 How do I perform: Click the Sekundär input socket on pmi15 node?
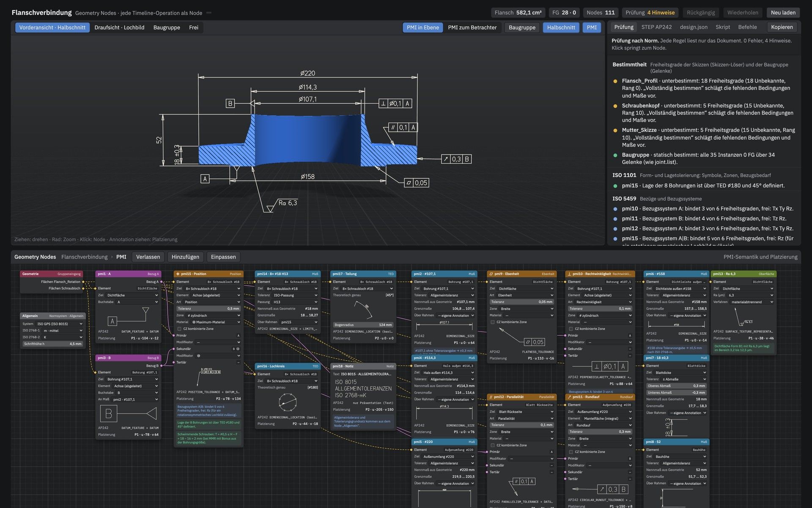(174, 349)
